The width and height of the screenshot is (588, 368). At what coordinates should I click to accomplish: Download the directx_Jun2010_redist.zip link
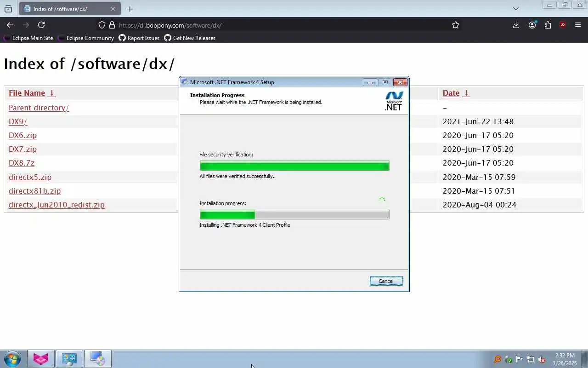coord(57,205)
